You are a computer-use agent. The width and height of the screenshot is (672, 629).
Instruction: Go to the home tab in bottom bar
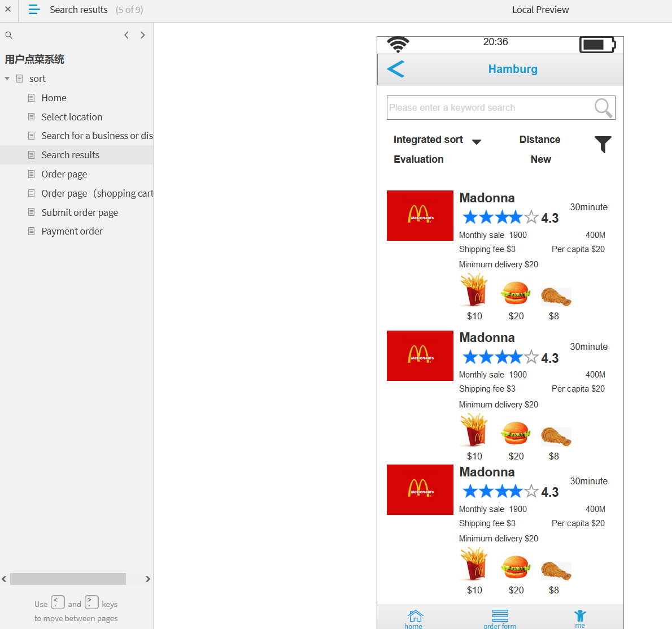coord(414,619)
